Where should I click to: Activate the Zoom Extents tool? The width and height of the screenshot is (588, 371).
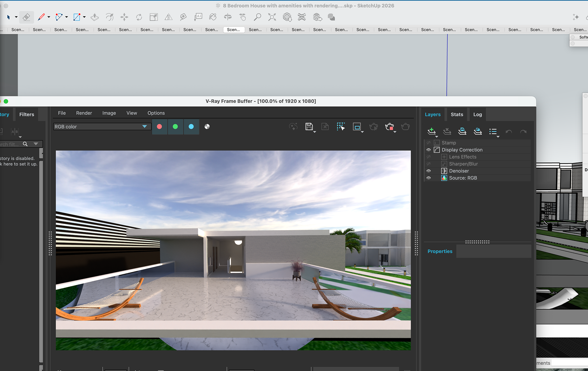272,17
